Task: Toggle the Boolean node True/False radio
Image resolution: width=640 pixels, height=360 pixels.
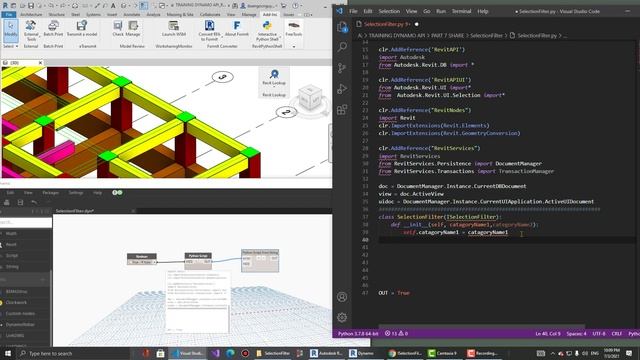Action: (x=142, y=262)
